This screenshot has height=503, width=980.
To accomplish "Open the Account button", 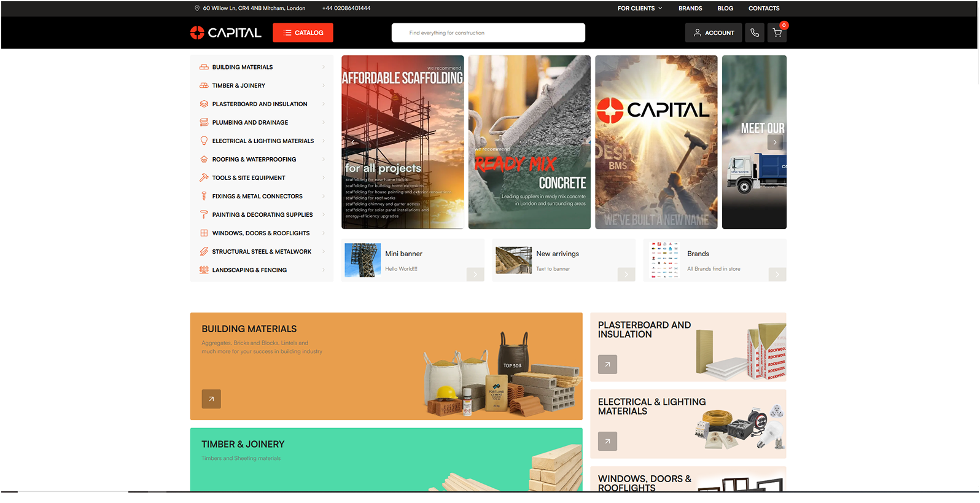I will 714,33.
